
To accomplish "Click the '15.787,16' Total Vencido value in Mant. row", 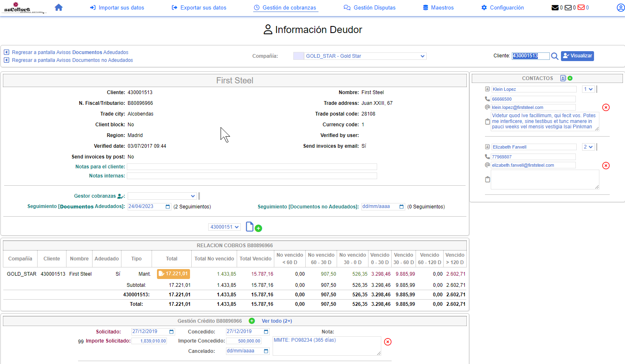I will click(262, 274).
